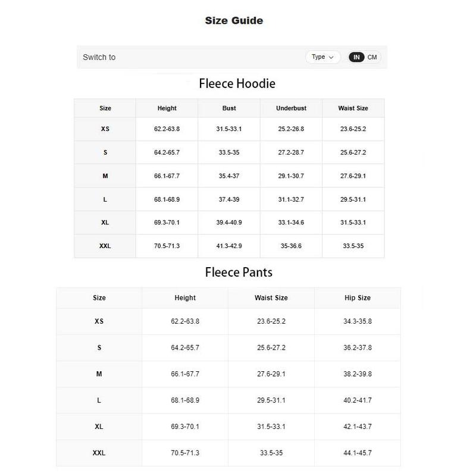Screen dimensions: 476x476
Task: Select XXL row in Fleece Pants table
Action: (99, 453)
